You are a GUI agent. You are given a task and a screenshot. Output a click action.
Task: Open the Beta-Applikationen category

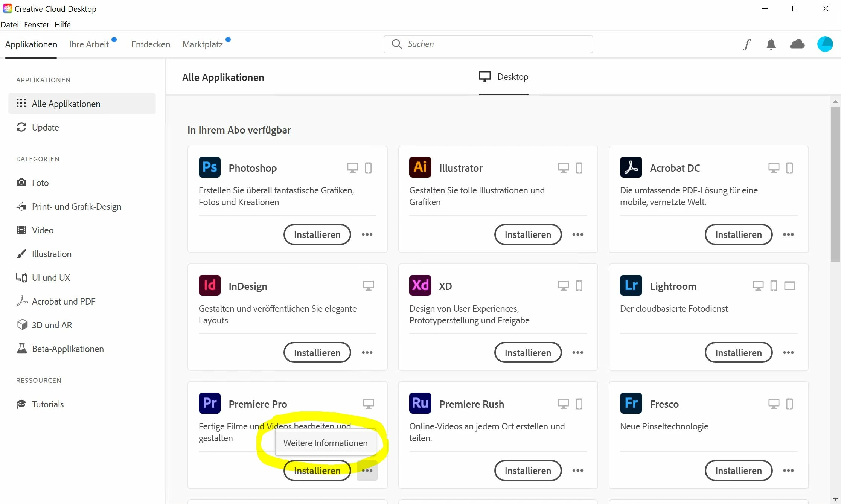pos(67,349)
